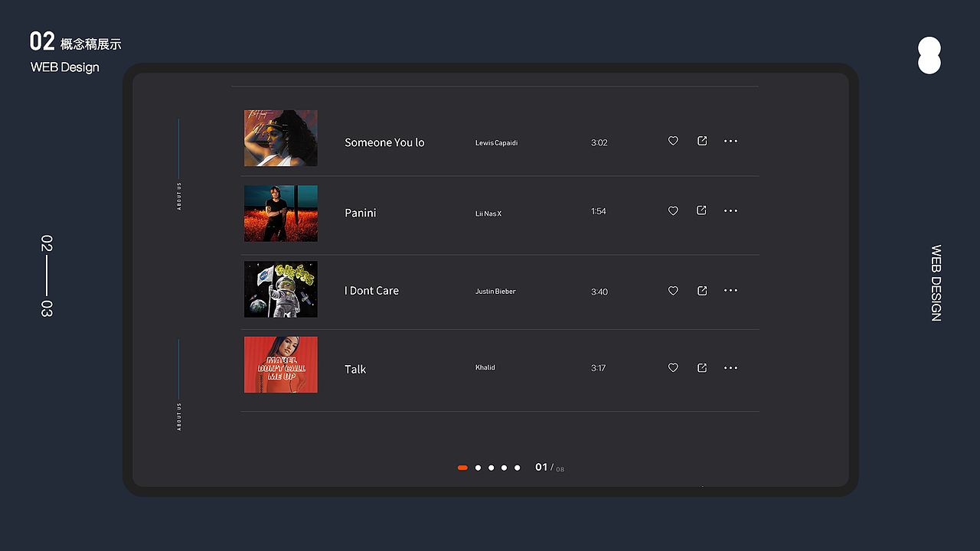The image size is (980, 551).
Task: Like the song Someone You lo
Action: coord(673,141)
